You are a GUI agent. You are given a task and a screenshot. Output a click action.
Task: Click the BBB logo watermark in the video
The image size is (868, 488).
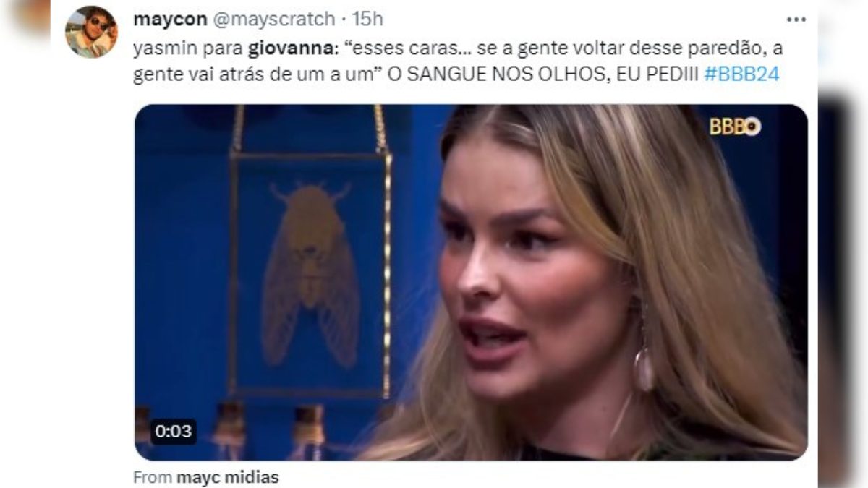point(735,126)
